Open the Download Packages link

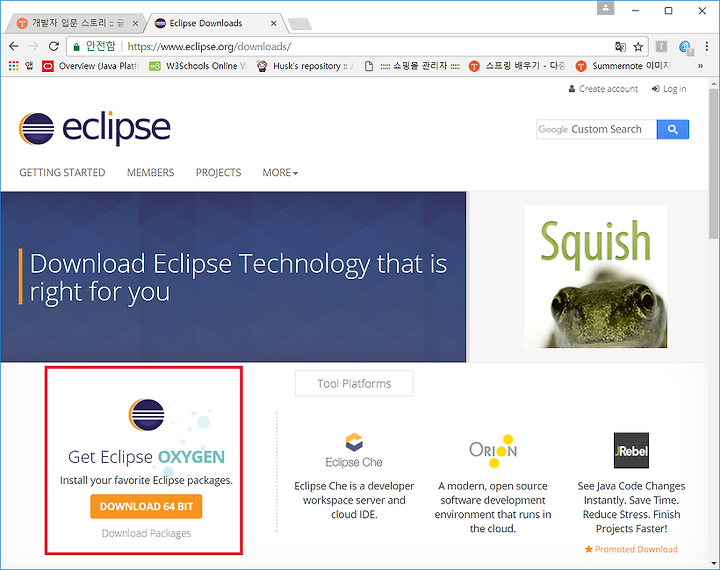coord(146,533)
